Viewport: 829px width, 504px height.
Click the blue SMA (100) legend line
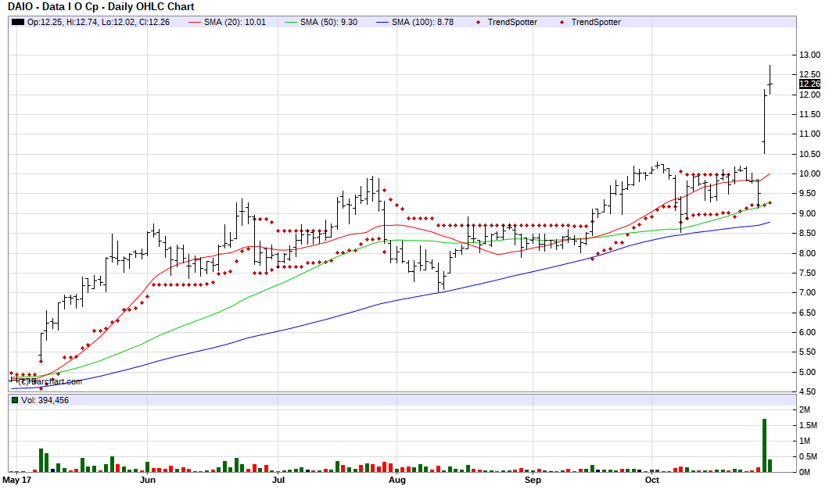[382, 22]
